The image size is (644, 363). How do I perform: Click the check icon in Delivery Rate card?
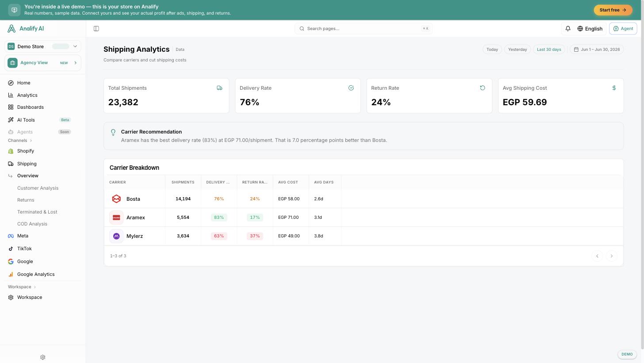point(351,88)
